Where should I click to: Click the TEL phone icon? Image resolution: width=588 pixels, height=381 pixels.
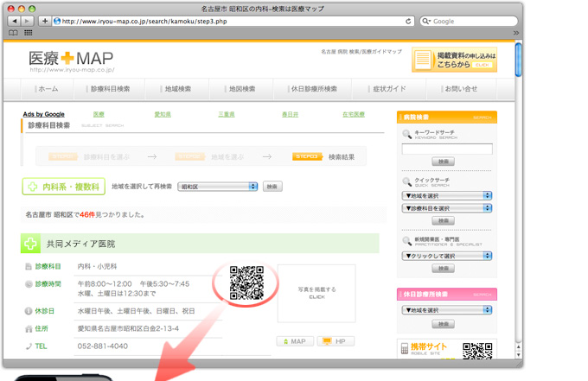point(29,346)
